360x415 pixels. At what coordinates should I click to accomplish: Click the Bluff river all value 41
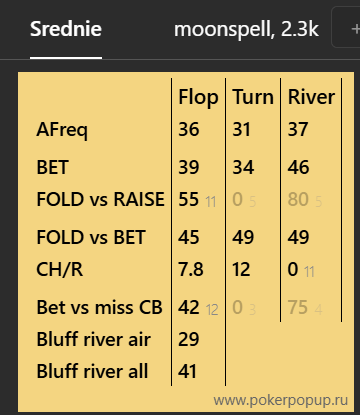click(x=187, y=371)
